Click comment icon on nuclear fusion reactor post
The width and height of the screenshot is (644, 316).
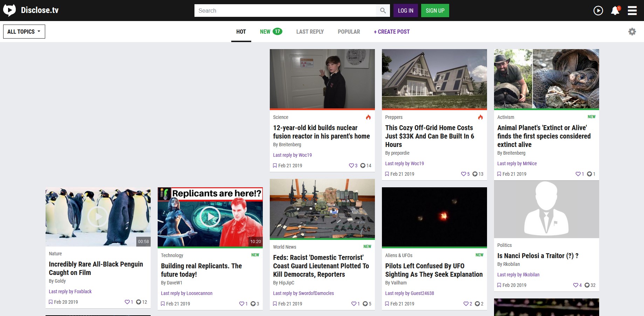point(363,166)
